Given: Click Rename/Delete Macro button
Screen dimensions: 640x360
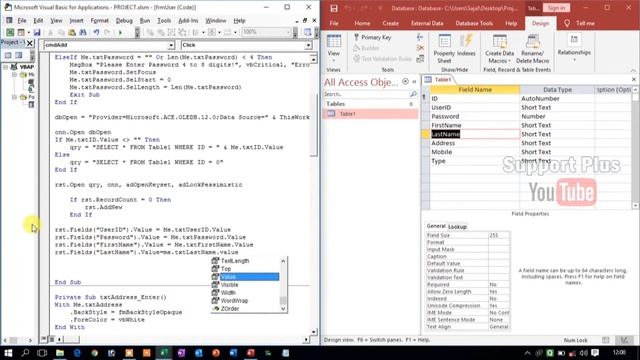Looking at the screenshot, I should (532, 49).
